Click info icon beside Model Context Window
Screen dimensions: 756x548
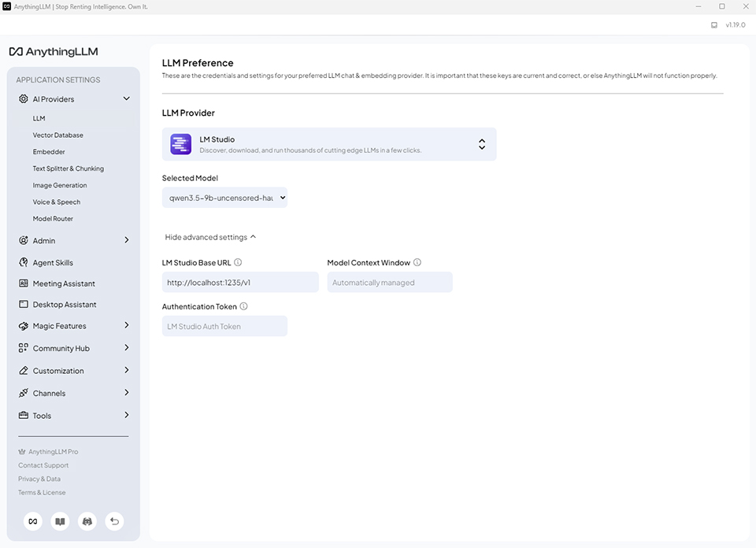pos(417,262)
